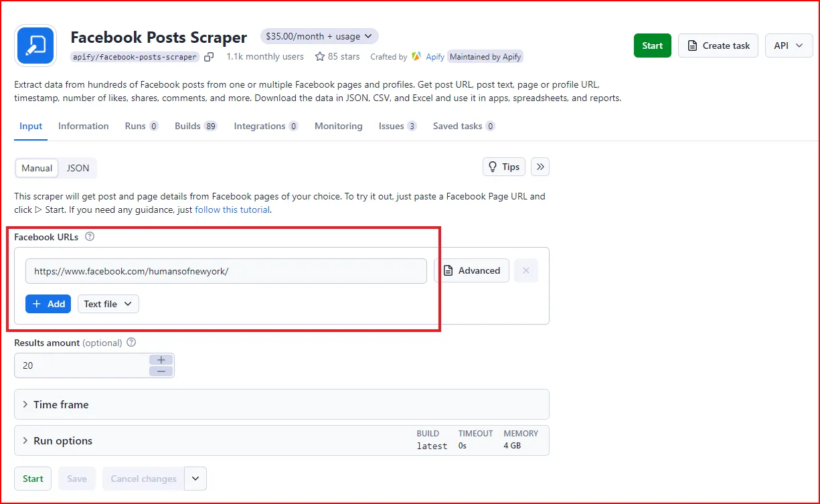Click the Advanced button for URL
820x504 pixels.
pos(472,270)
